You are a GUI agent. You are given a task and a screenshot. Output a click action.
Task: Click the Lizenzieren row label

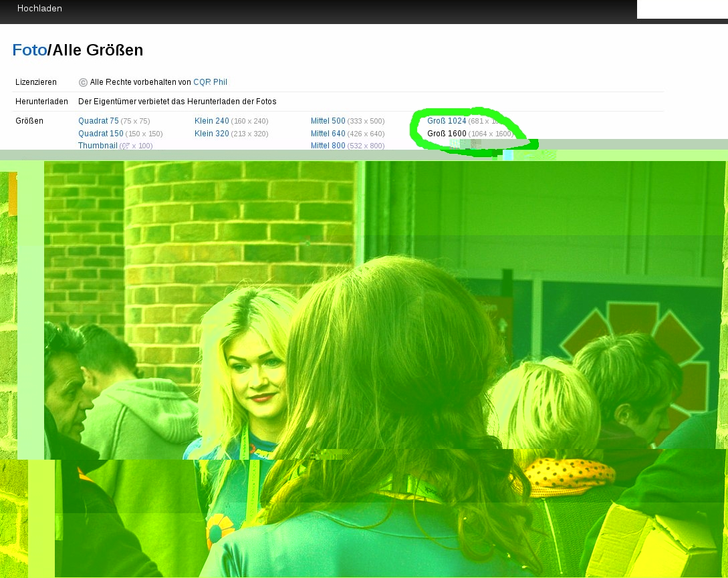click(x=36, y=82)
